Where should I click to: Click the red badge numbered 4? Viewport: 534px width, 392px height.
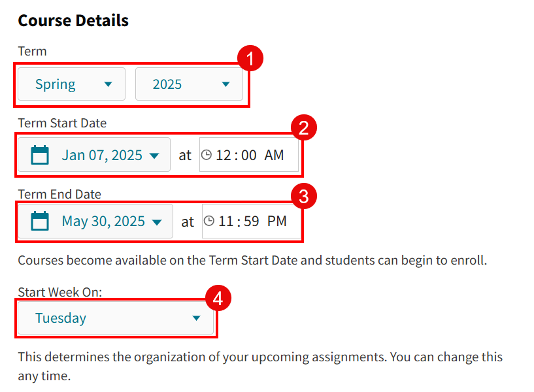[x=217, y=297]
